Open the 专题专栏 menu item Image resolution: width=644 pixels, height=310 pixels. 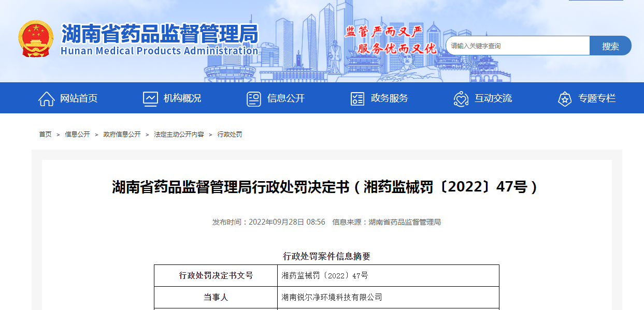click(x=597, y=98)
